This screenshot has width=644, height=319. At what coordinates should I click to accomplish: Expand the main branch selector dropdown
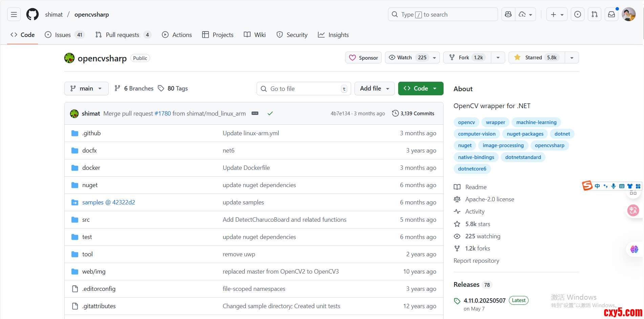[x=86, y=88]
